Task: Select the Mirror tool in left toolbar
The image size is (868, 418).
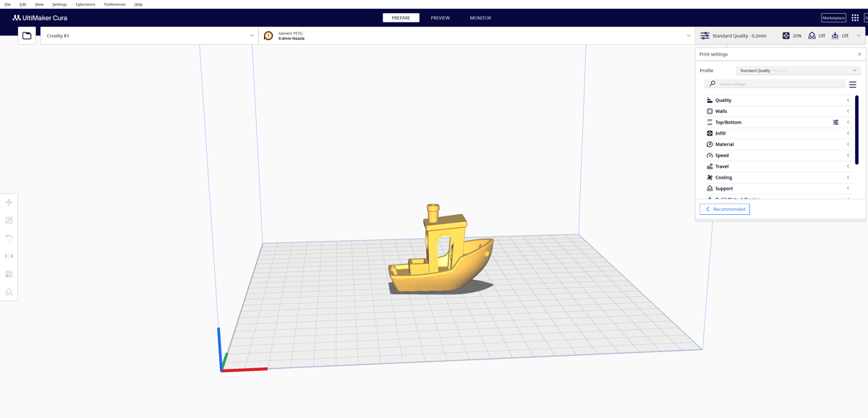Action: point(9,256)
